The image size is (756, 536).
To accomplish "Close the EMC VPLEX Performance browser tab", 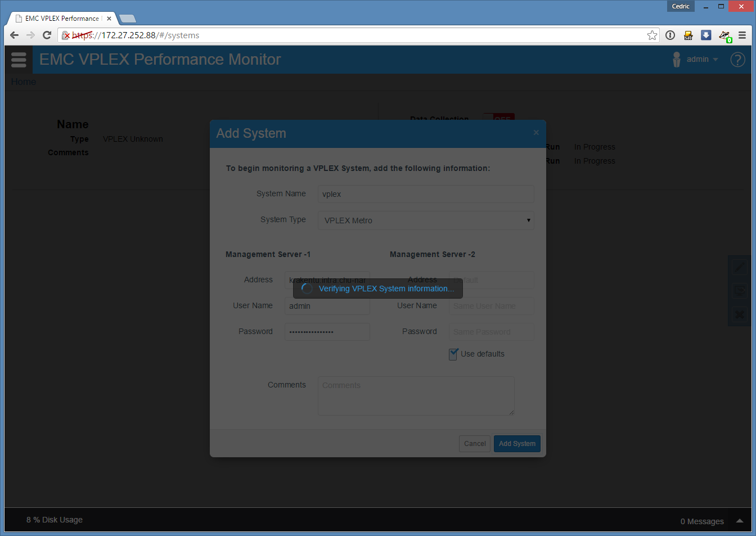I will [x=109, y=19].
